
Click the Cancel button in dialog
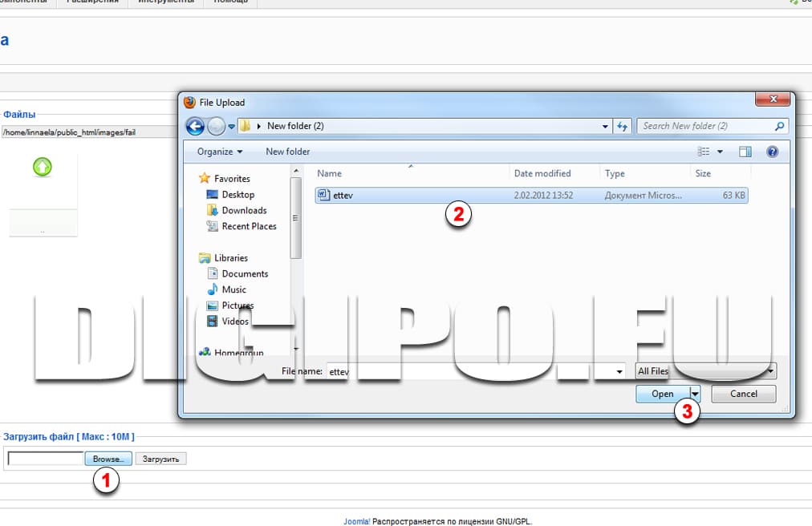pos(744,394)
